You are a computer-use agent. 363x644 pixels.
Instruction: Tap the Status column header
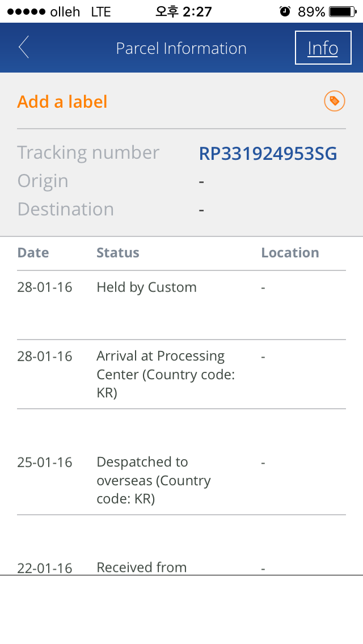click(118, 253)
